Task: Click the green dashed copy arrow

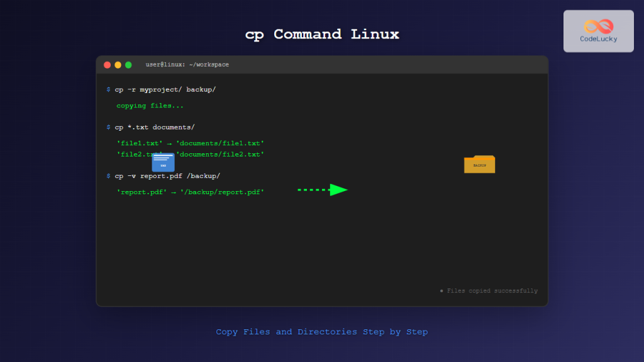Action: coord(322,189)
